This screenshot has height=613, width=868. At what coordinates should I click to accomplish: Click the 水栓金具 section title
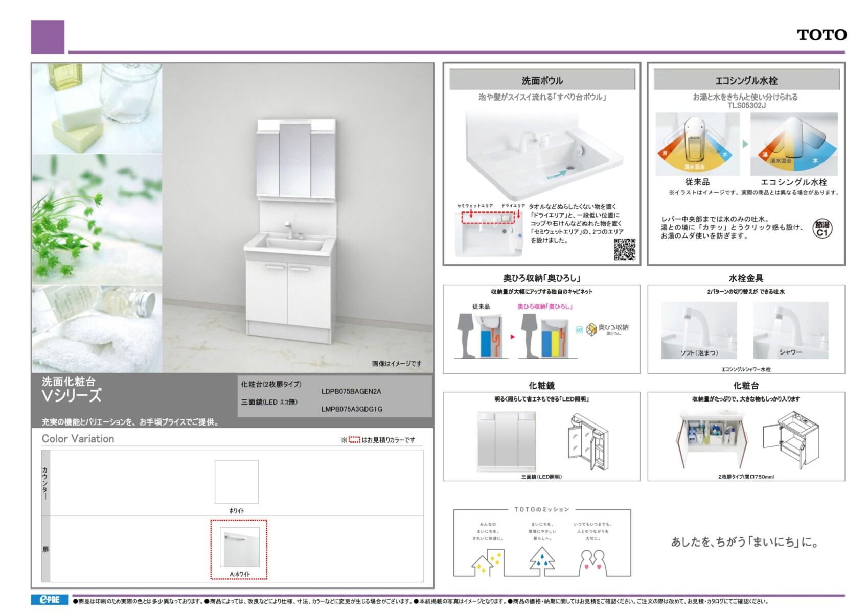tap(746, 278)
